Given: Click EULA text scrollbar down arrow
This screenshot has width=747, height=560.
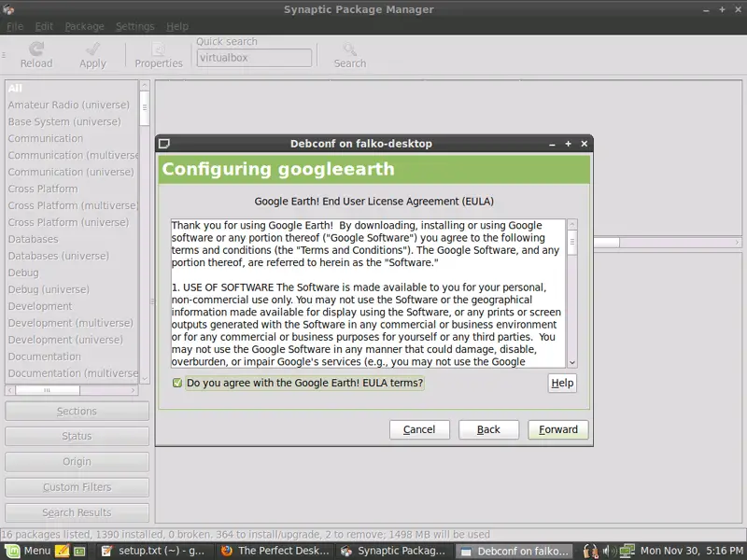Looking at the screenshot, I should pyautogui.click(x=572, y=362).
